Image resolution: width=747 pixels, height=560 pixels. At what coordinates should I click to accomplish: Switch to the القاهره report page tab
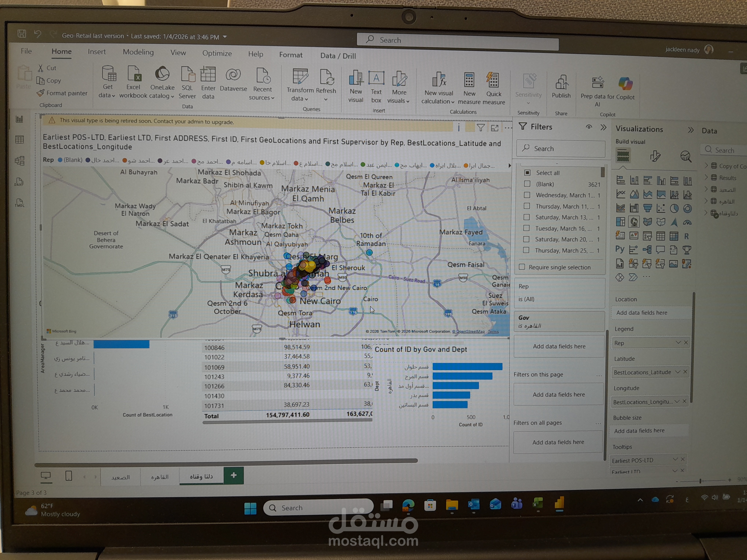pos(160,477)
